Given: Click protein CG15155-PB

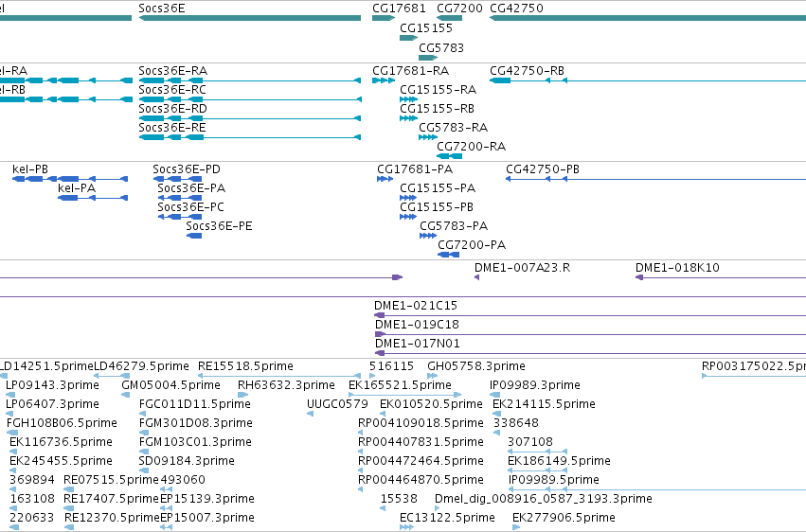Looking at the screenshot, I should click(437, 207).
